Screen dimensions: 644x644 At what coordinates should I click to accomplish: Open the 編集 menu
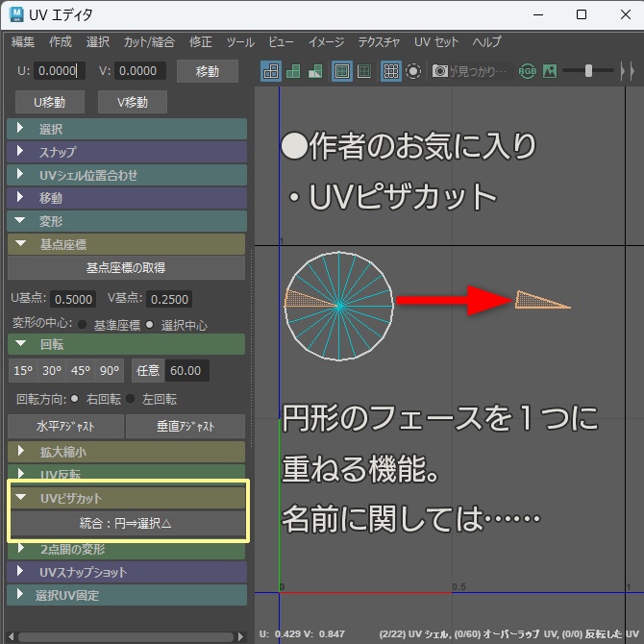[x=23, y=41]
